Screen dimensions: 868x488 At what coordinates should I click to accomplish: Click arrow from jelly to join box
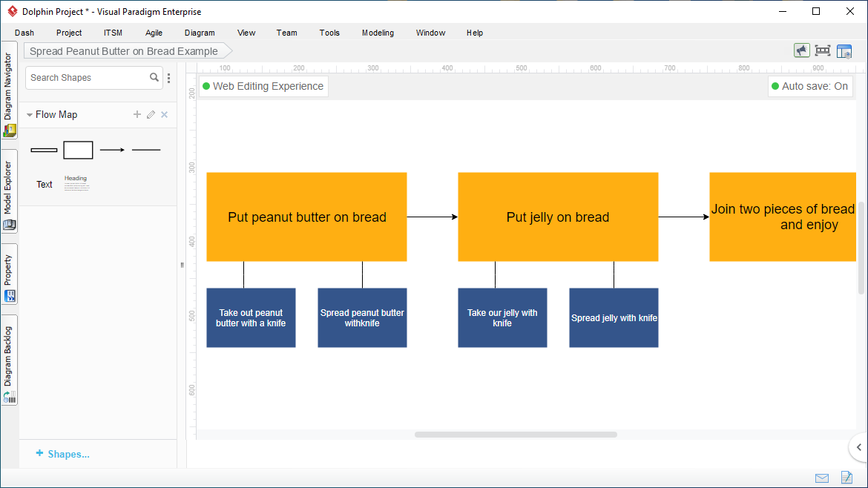click(x=684, y=217)
